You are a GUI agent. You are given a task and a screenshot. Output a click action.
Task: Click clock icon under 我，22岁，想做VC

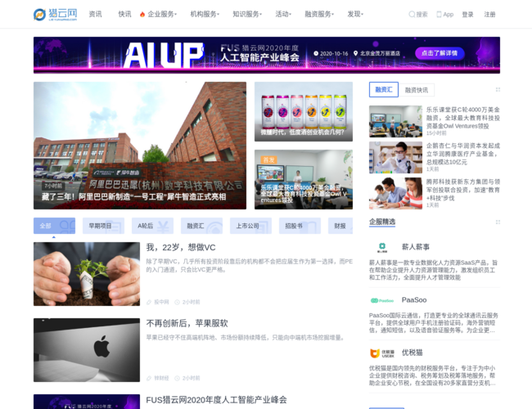[x=177, y=302]
